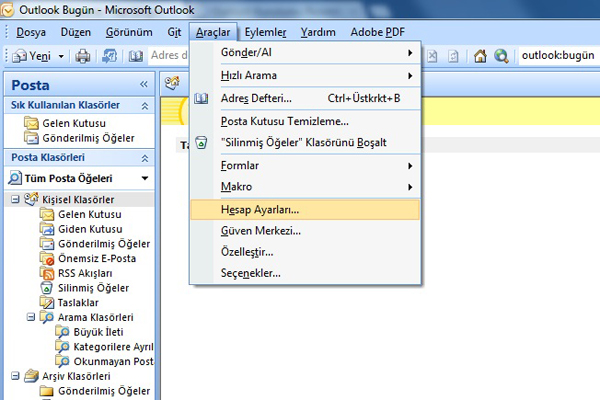Select Önemsiz E-Posta folder
This screenshot has width=600, height=400.
pos(97,258)
